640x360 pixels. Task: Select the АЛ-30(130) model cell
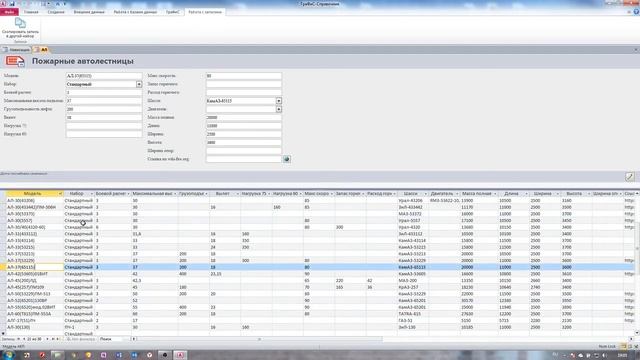click(x=35, y=327)
